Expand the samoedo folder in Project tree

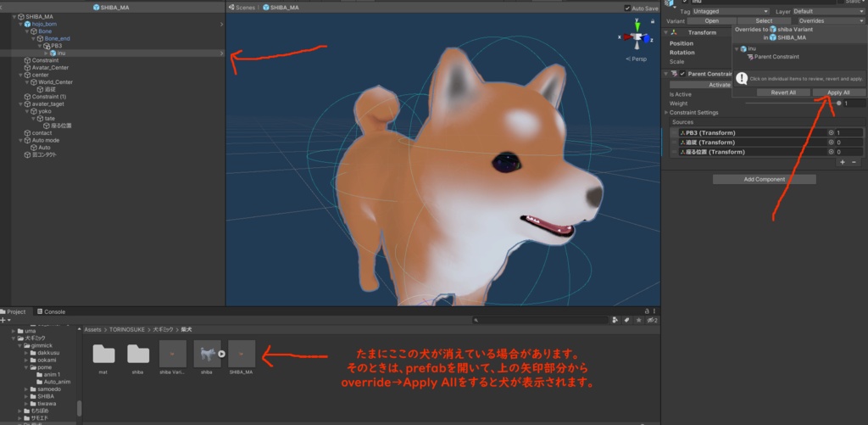[26, 389]
